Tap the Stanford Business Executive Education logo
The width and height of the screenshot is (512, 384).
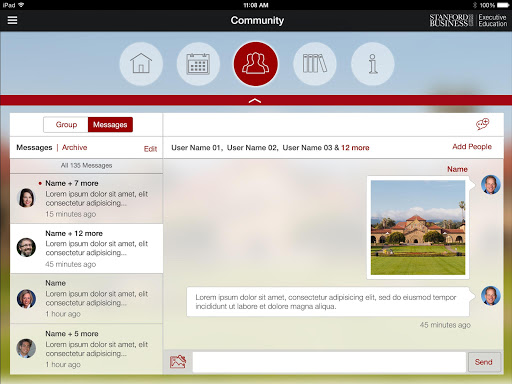tap(468, 20)
